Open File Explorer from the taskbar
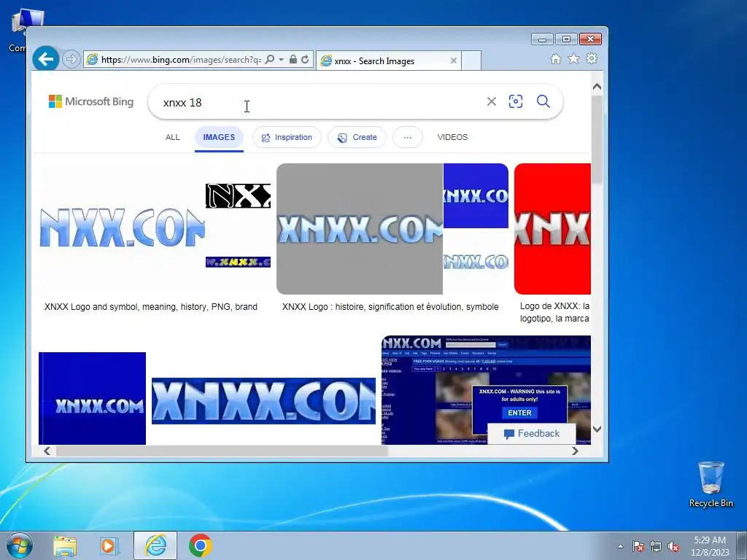Viewport: 747px width, 560px height. (x=65, y=545)
